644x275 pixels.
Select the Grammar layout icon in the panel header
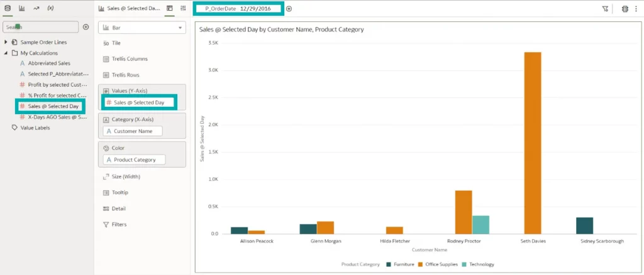[x=170, y=8]
